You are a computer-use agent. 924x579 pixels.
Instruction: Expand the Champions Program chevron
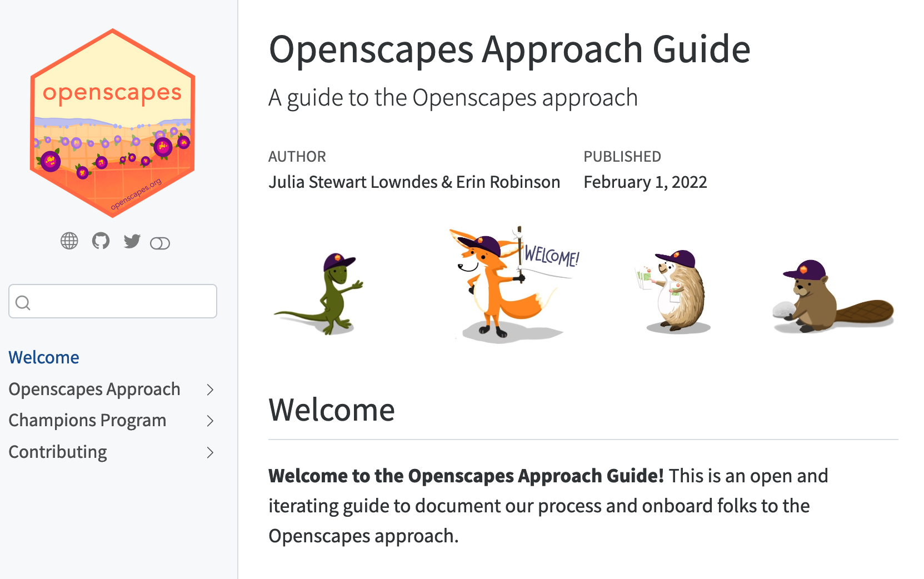coord(210,421)
